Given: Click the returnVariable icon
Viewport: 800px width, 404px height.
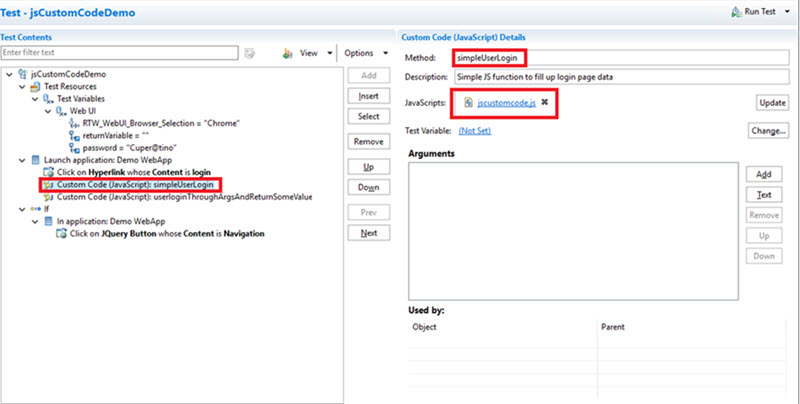Looking at the screenshot, I should [x=74, y=136].
